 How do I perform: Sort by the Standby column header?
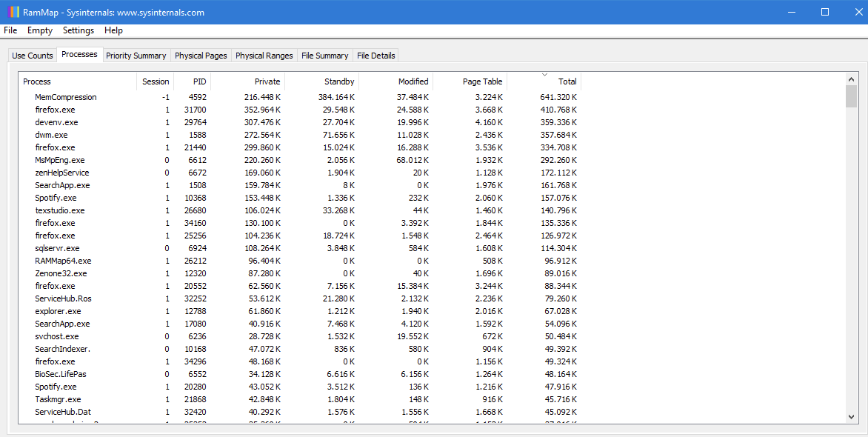click(x=321, y=81)
